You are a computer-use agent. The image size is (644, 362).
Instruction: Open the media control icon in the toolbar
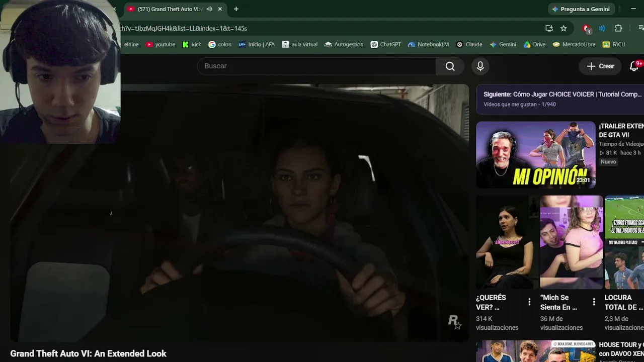[640, 28]
